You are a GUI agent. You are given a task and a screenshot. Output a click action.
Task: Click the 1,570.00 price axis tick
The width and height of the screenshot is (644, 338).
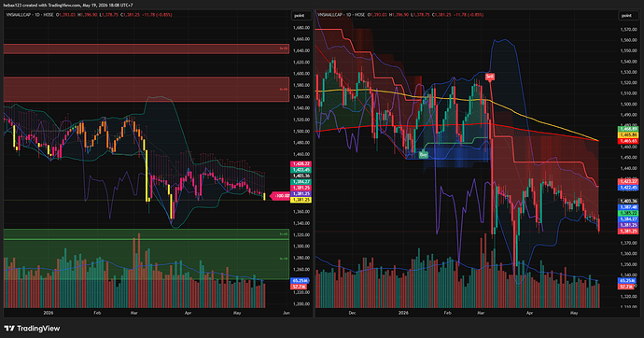click(x=628, y=30)
